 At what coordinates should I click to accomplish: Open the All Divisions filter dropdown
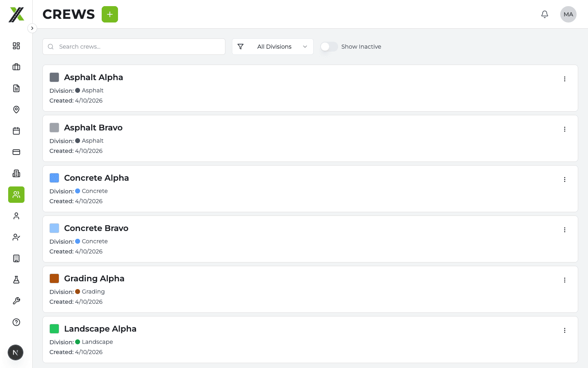(x=273, y=47)
